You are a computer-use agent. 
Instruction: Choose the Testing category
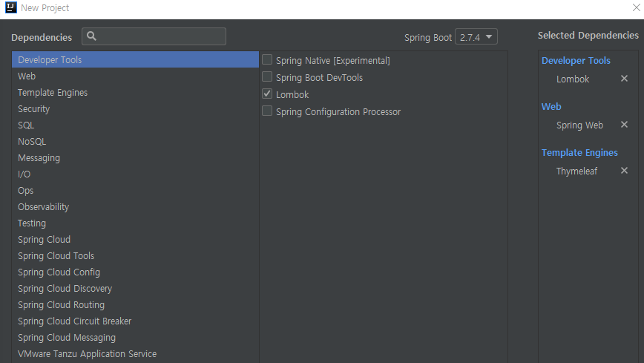tap(135, 223)
